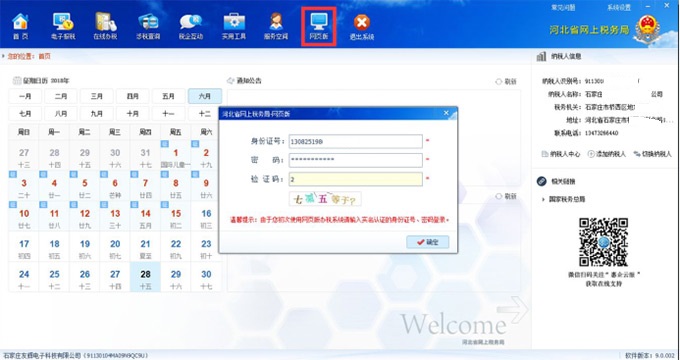
Task: Open 实用工具 toolbox icon
Action: pos(234,26)
